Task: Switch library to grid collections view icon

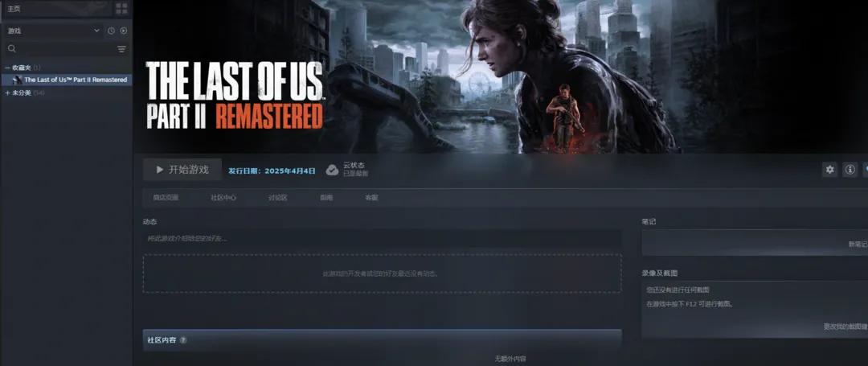Action: (x=121, y=8)
